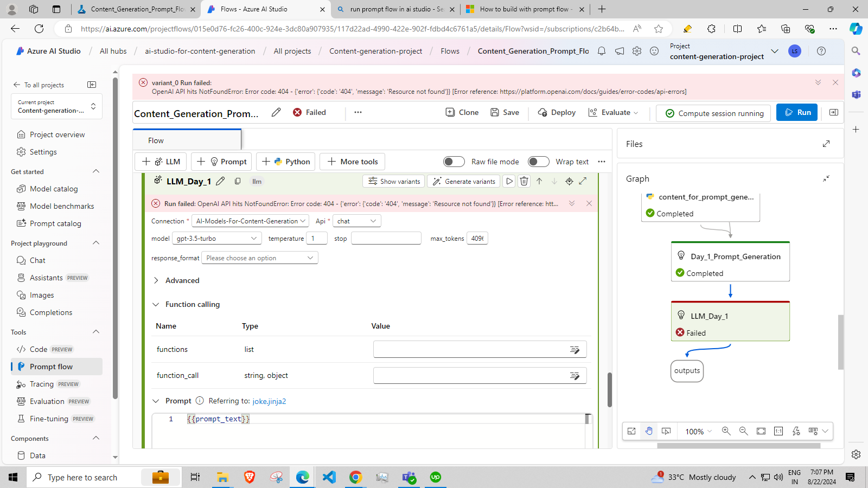Image resolution: width=868 pixels, height=488 pixels.
Task: Open the response_format dropdown
Action: tap(259, 258)
